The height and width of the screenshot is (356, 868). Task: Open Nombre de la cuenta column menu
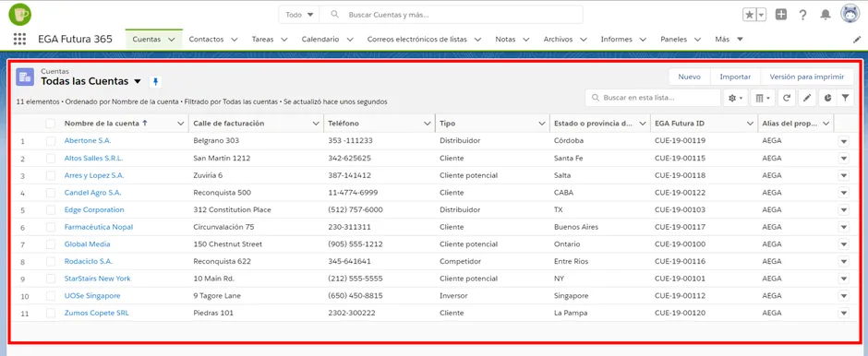click(180, 124)
